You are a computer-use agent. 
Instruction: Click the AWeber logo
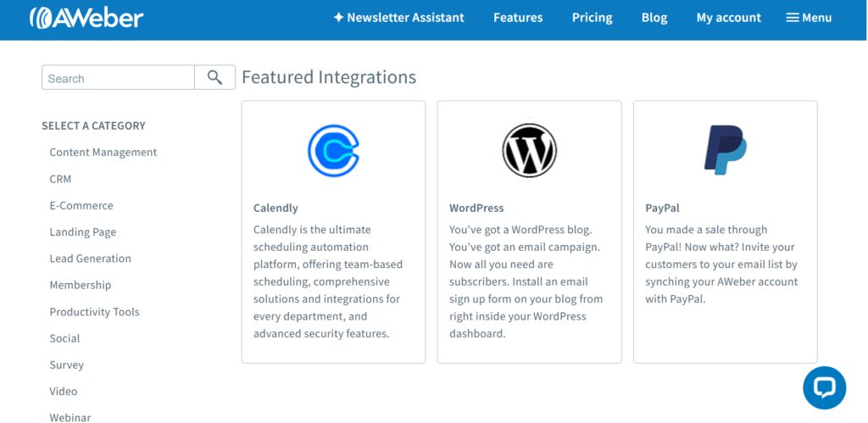(x=86, y=18)
